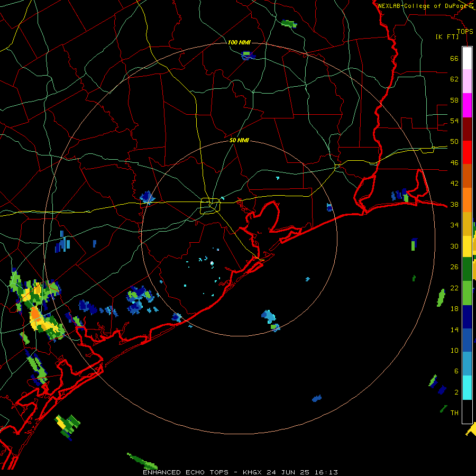
Task: Click the 34 value on the legend
Action: click(454, 225)
